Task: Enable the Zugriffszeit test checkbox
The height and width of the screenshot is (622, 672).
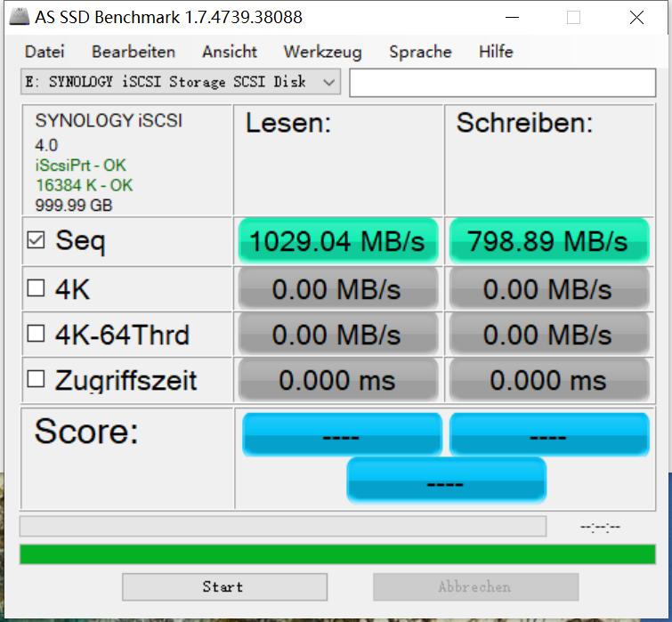Action: [x=36, y=379]
